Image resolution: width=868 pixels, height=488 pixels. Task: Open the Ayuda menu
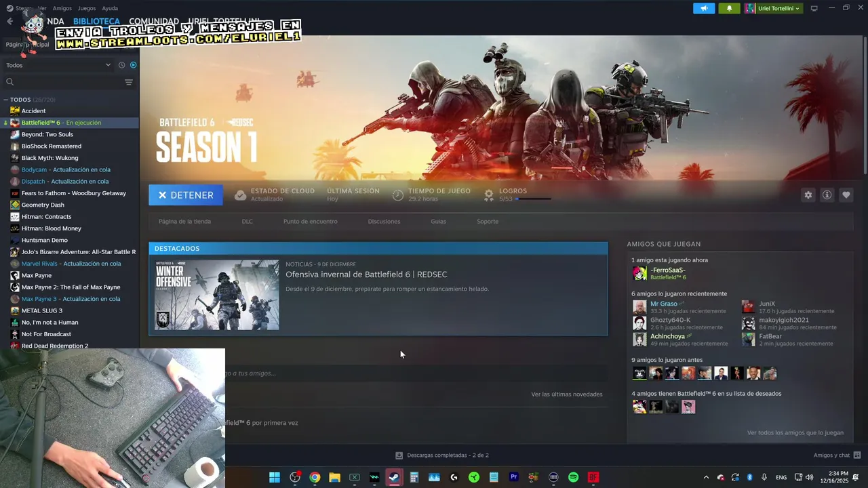(110, 8)
